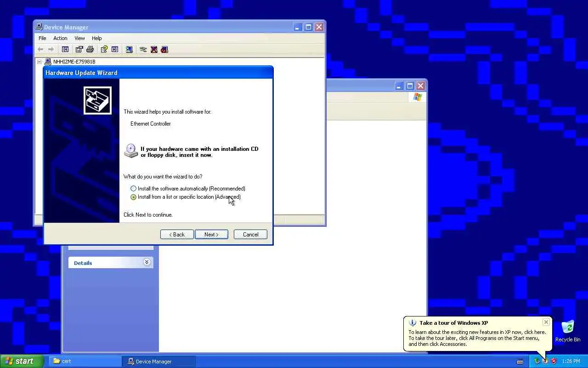Viewport: 588px width, 368px height.
Task: Click the Back button in wizard
Action: coord(177,235)
